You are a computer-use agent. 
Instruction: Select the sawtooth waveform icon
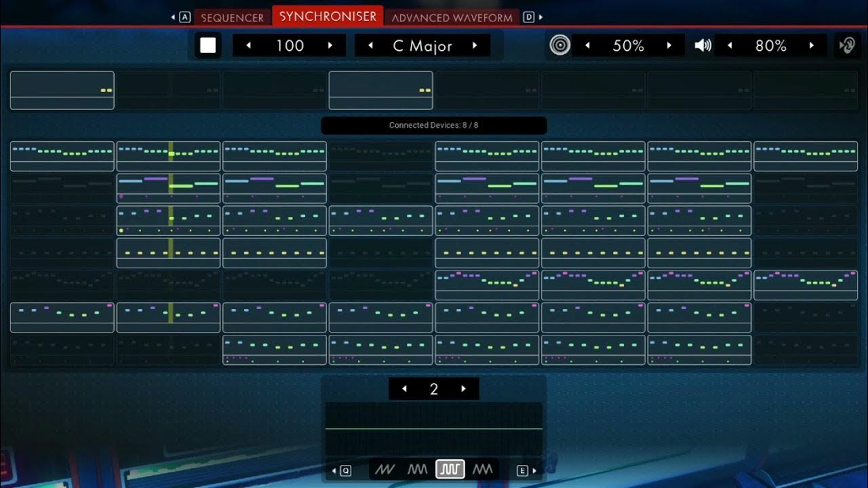(x=385, y=469)
